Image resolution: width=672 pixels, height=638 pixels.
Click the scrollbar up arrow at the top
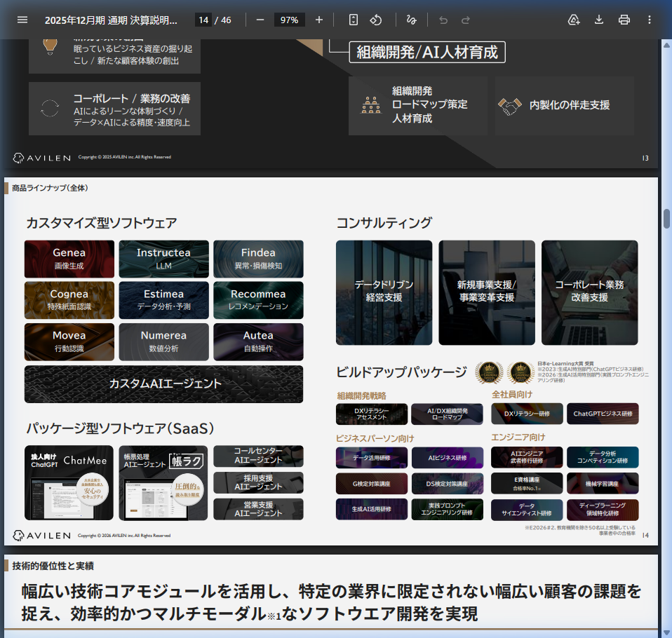(x=666, y=45)
